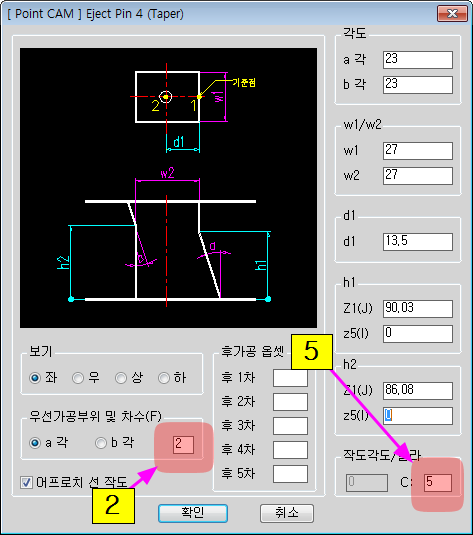
Task: Click the w2 width input field
Action: (x=418, y=176)
